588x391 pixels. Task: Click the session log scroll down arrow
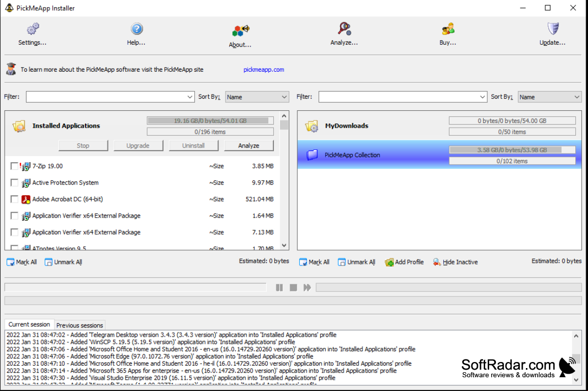pyautogui.click(x=576, y=379)
